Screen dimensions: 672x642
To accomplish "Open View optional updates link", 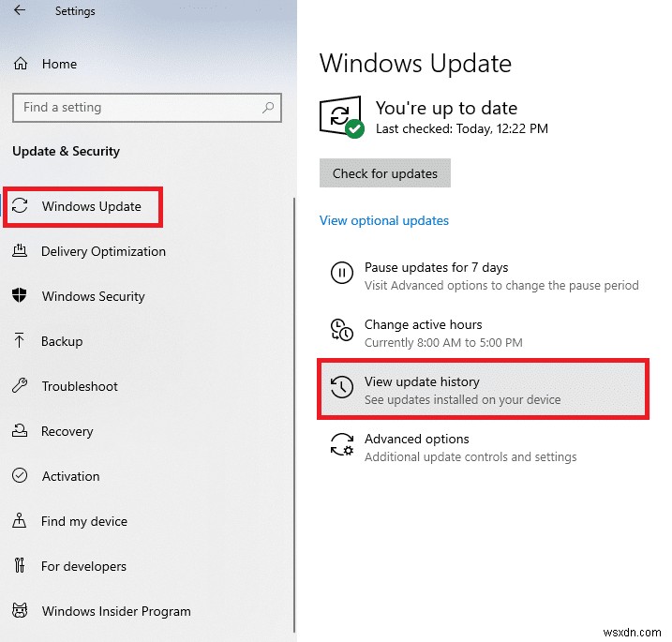I will tap(384, 220).
